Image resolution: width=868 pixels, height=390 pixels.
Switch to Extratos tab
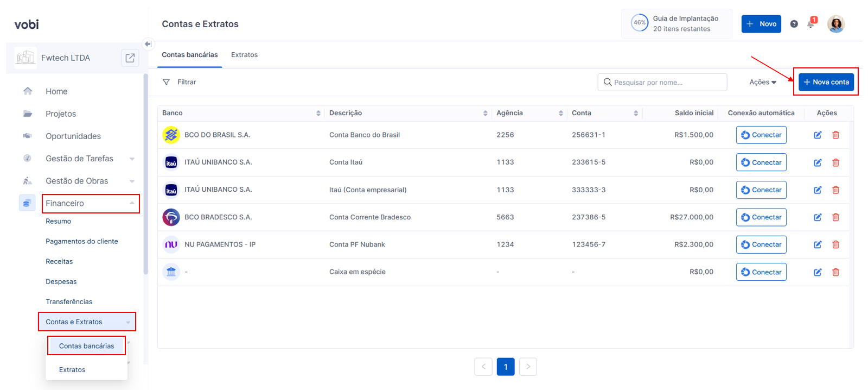pos(244,55)
